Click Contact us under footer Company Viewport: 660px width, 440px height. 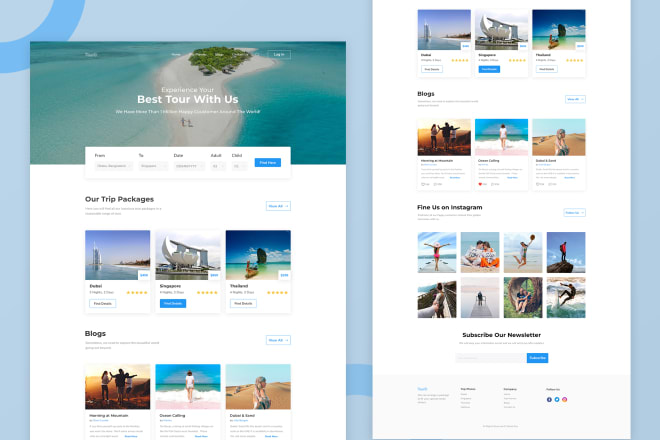509,407
